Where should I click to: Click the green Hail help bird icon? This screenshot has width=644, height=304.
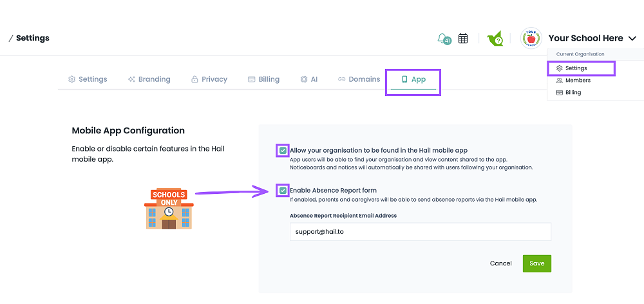pyautogui.click(x=495, y=39)
